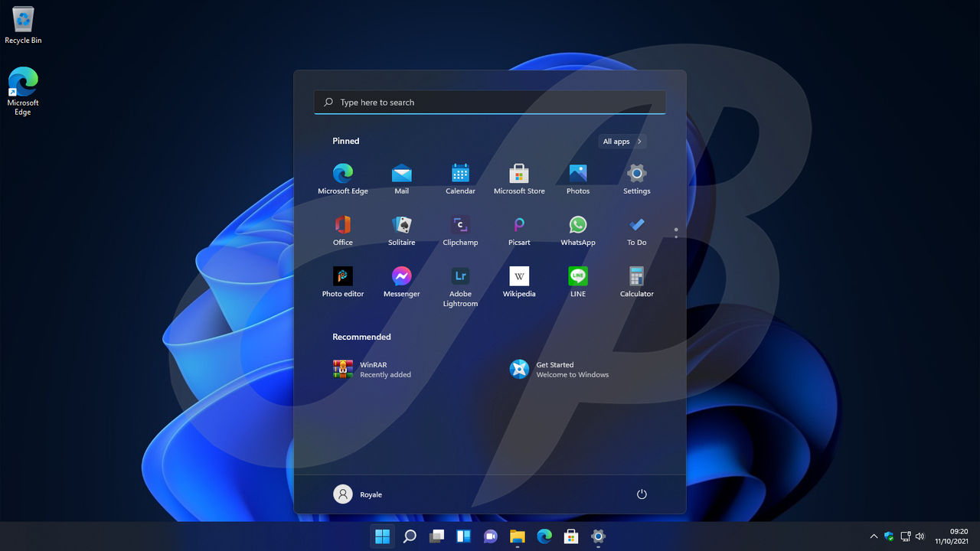Launch the LINE app
The width and height of the screenshot is (980, 551).
pos(578,282)
